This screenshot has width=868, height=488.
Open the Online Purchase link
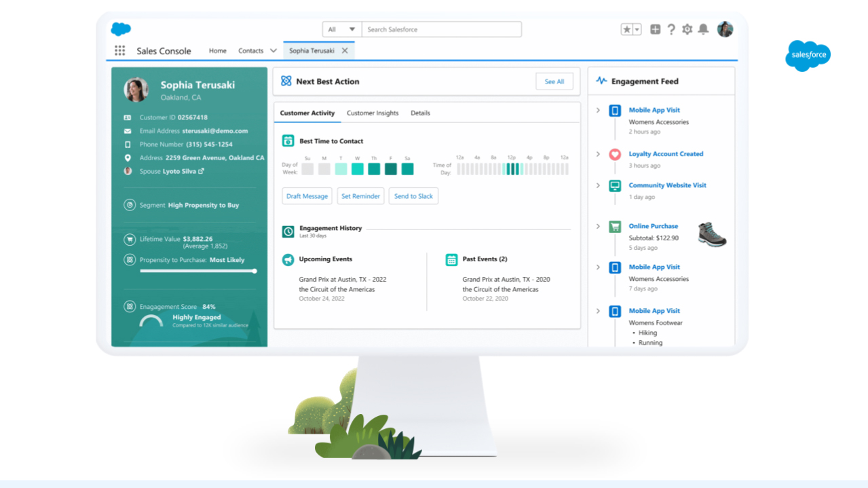pos(653,227)
